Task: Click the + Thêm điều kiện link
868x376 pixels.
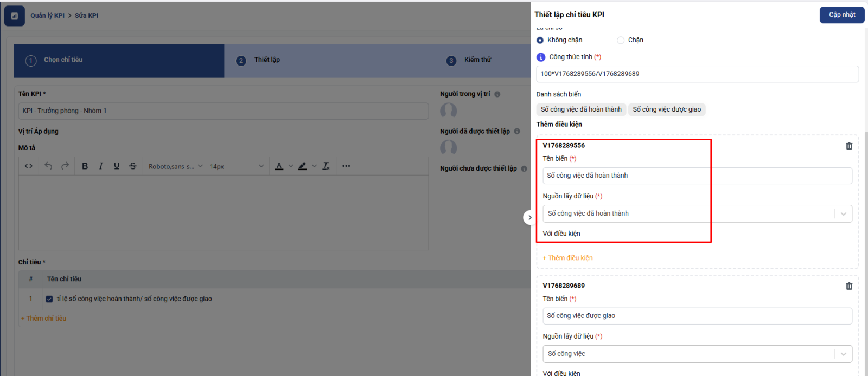Action: pyautogui.click(x=567, y=258)
